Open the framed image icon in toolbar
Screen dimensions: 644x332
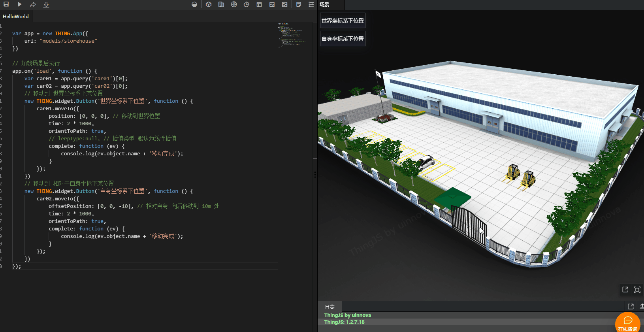pos(284,4)
